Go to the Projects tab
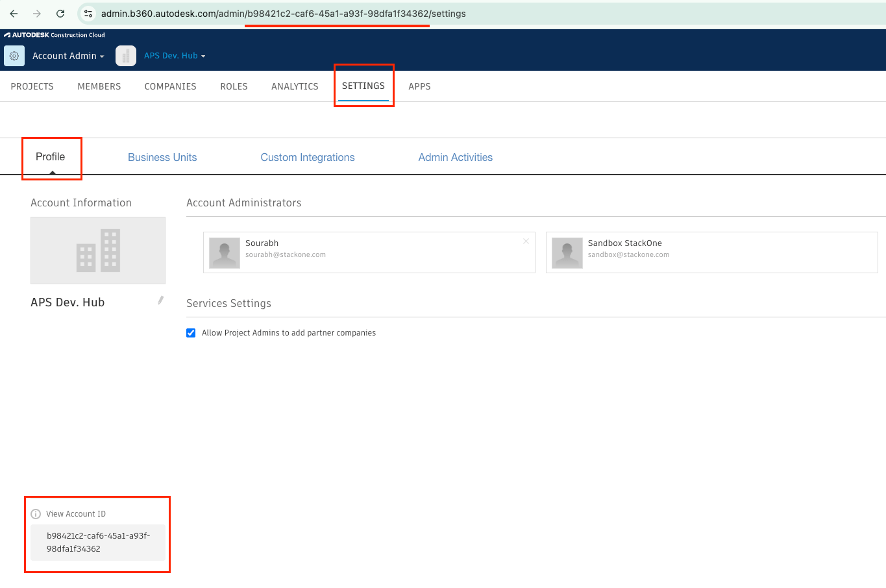Screen dimensions: 886x588 (x=32, y=86)
